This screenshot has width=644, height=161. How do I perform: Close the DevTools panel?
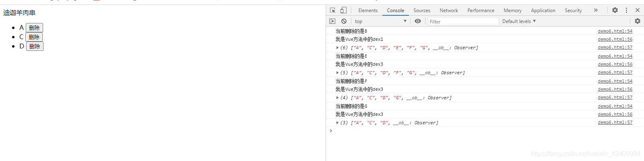[x=638, y=10]
